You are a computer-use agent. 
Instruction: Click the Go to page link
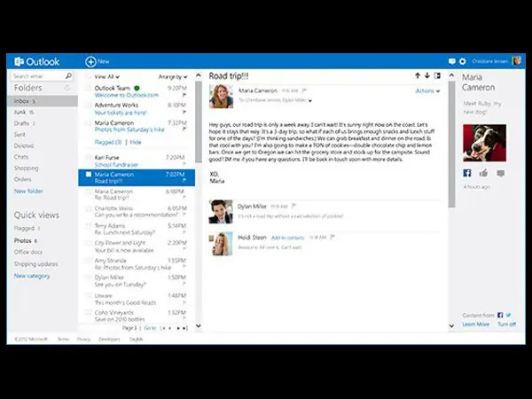click(x=150, y=328)
